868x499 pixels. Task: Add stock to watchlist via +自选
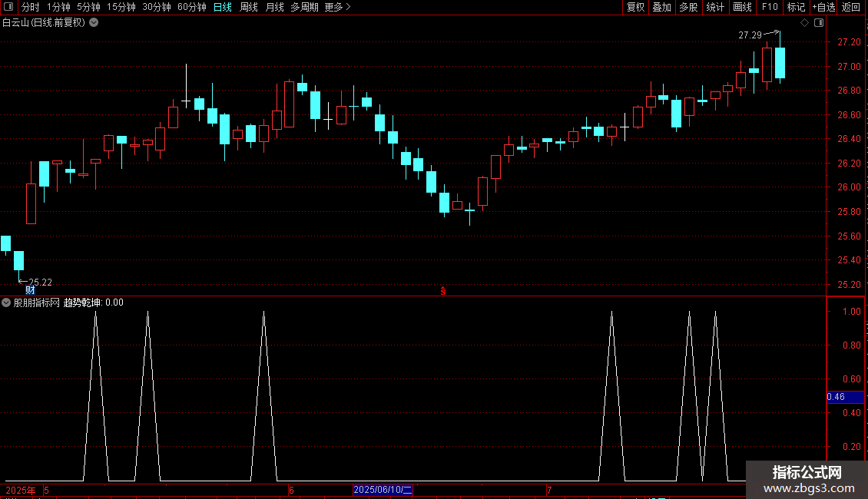[823, 7]
